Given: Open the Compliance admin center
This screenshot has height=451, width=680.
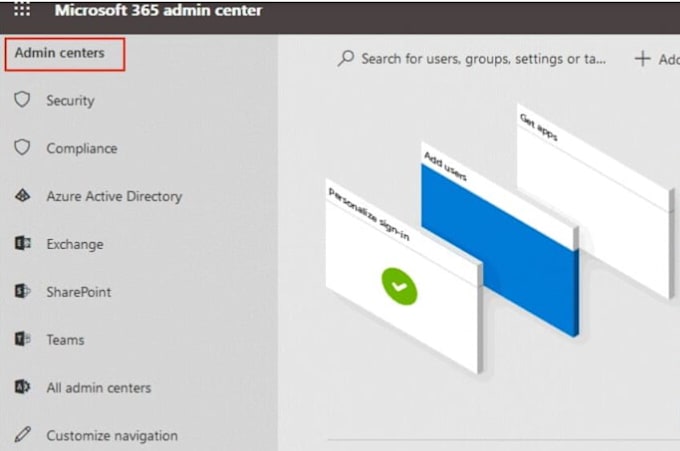Looking at the screenshot, I should tap(82, 148).
